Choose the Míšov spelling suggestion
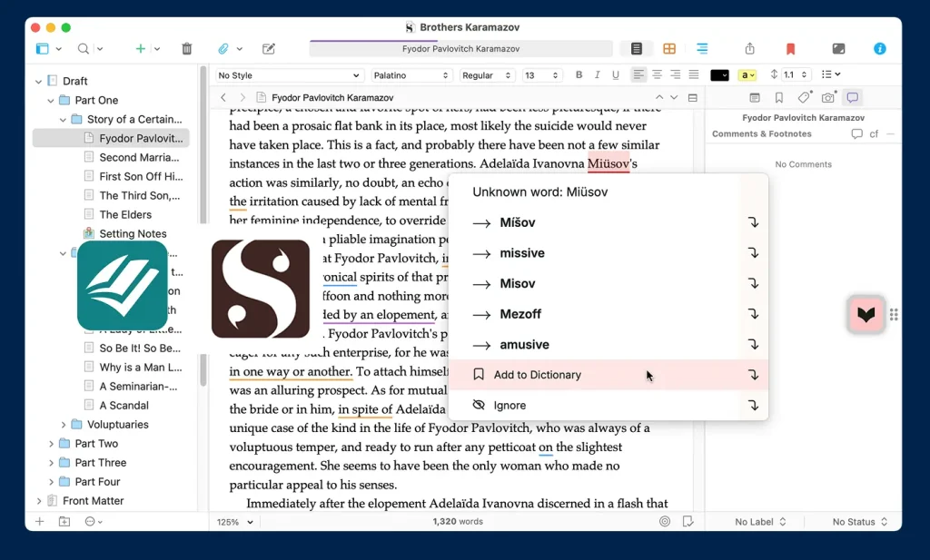 (608, 222)
